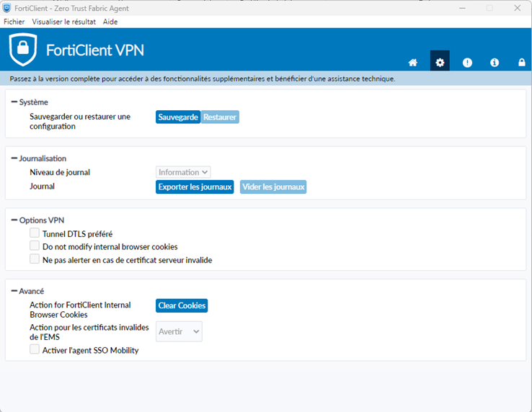This screenshot has width=532, height=412.
Task: Click the FortiClient shield logo
Action: [23, 49]
